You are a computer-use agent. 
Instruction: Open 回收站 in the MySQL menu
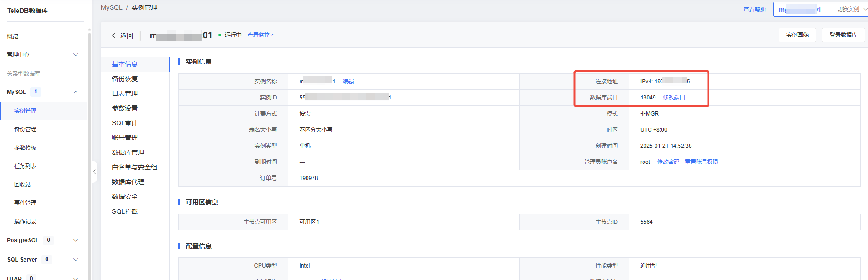coord(23,185)
